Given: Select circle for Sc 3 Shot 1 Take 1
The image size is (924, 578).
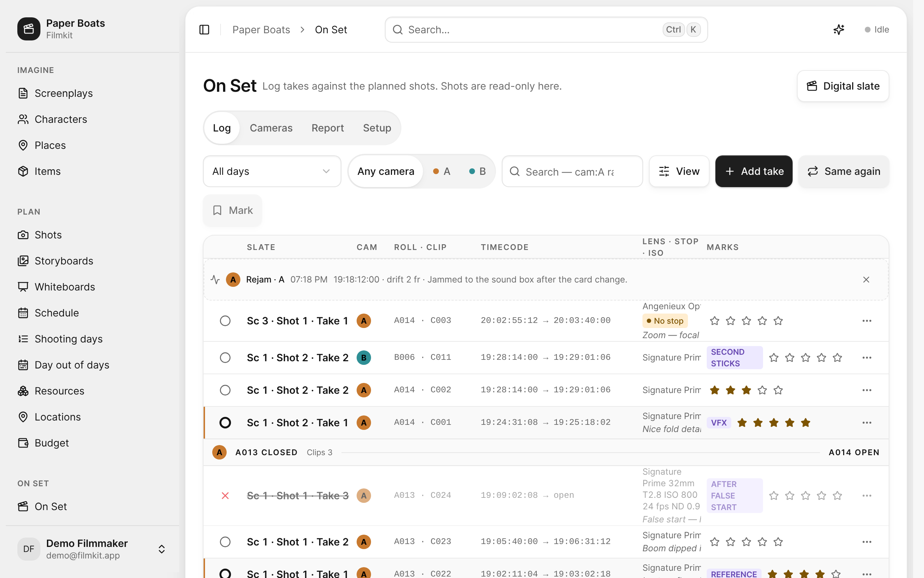Looking at the screenshot, I should click(225, 321).
